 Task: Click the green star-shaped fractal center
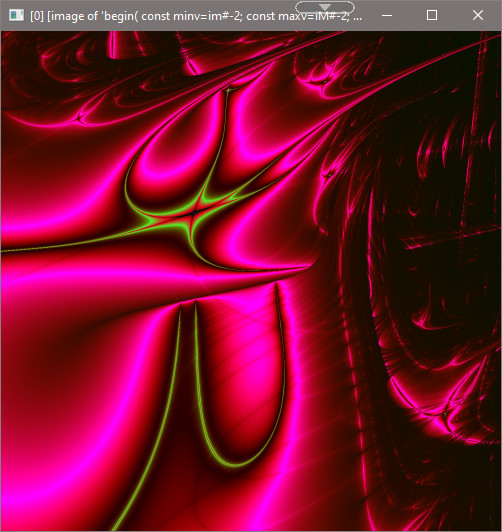[193, 213]
